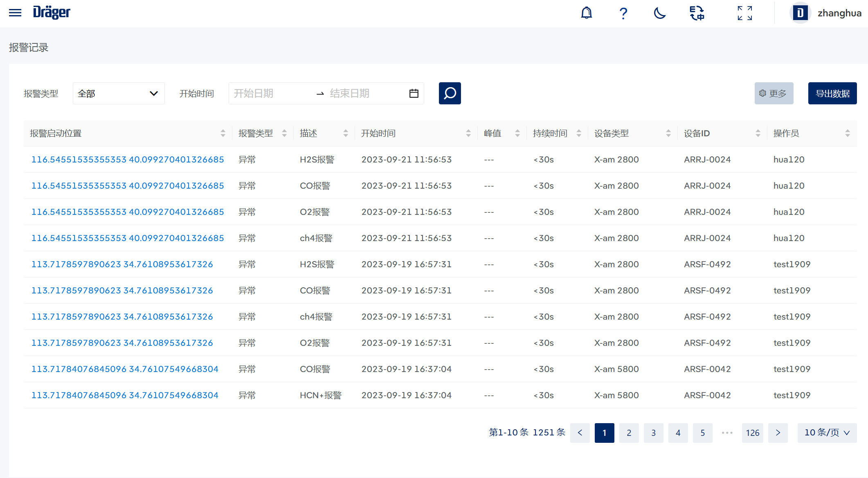868x478 pixels.
Task: Open first 116.5455 location link
Action: point(128,160)
